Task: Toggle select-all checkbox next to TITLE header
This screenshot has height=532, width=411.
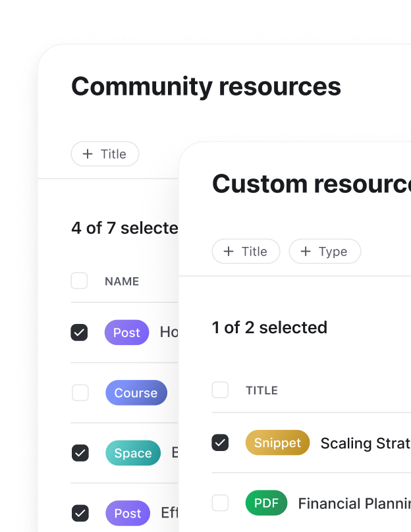Action: click(x=220, y=390)
